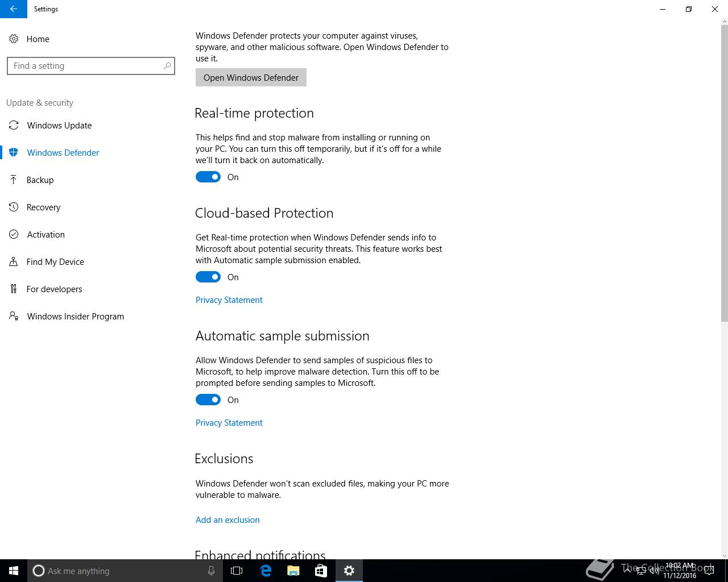Click the Settings gear taskbar icon
The height and width of the screenshot is (582, 728).
tap(349, 571)
